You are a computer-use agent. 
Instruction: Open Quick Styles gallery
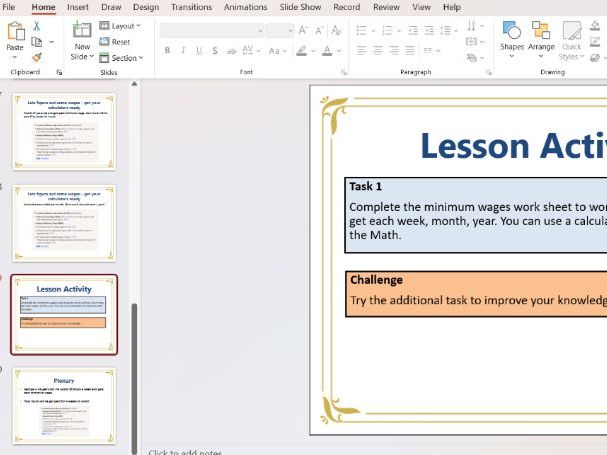click(x=571, y=41)
